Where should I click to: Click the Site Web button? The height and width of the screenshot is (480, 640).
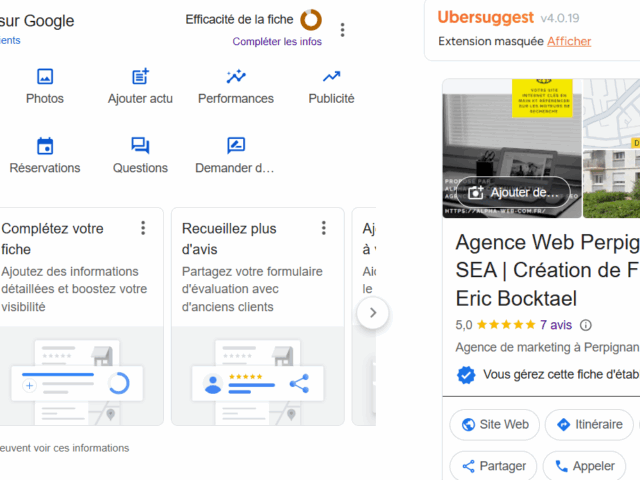pyautogui.click(x=494, y=425)
